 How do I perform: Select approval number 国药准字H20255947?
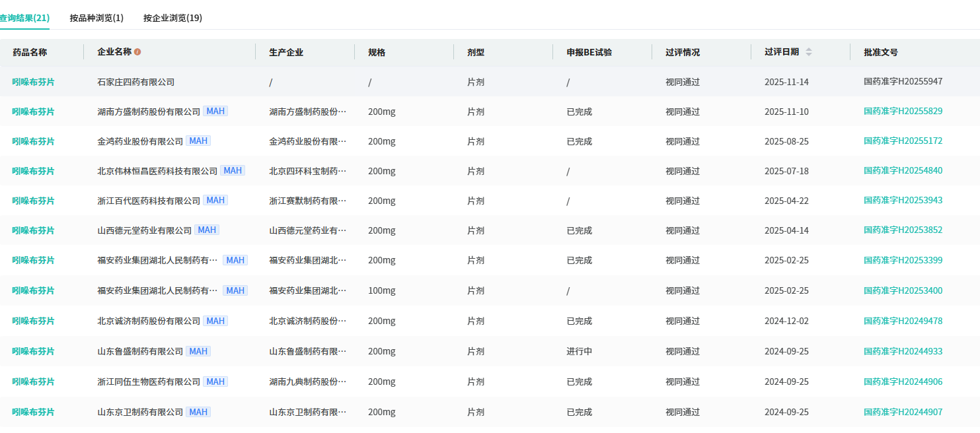click(x=903, y=82)
